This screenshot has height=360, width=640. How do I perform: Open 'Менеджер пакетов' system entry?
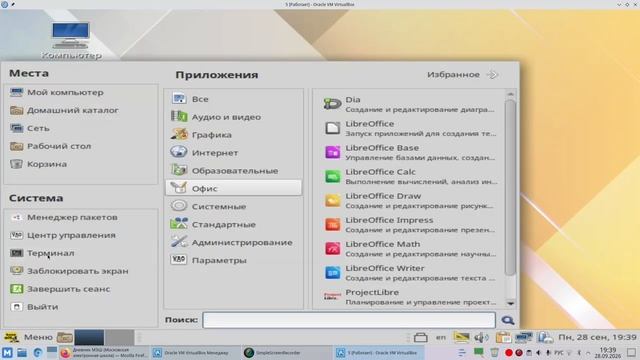coord(81,217)
